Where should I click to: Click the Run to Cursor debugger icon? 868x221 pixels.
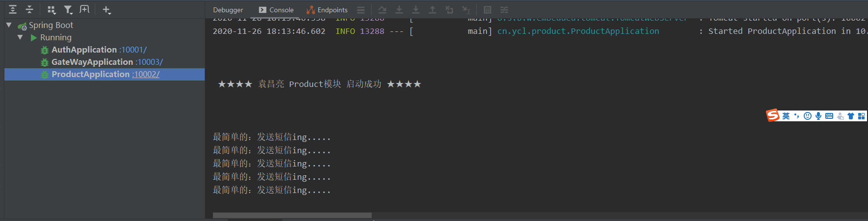point(466,10)
